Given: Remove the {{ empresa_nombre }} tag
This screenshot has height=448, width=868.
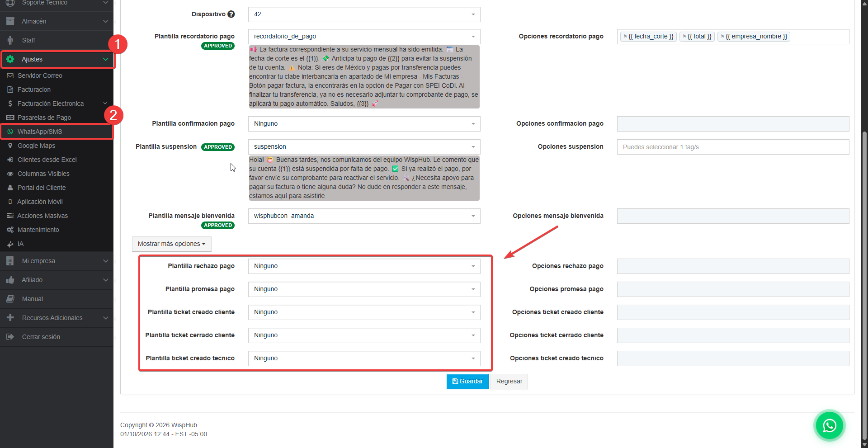Looking at the screenshot, I should coord(722,36).
